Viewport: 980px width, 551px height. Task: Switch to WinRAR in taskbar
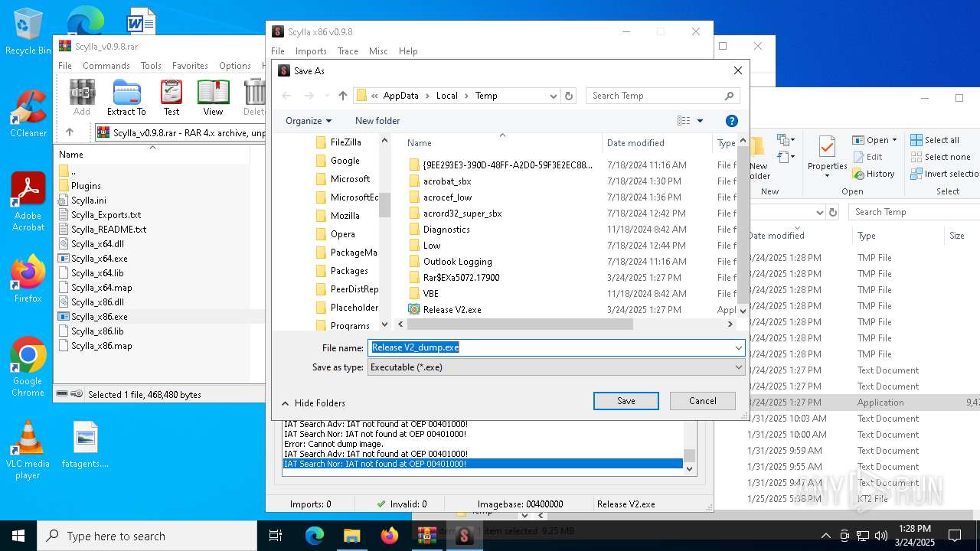[x=426, y=536]
